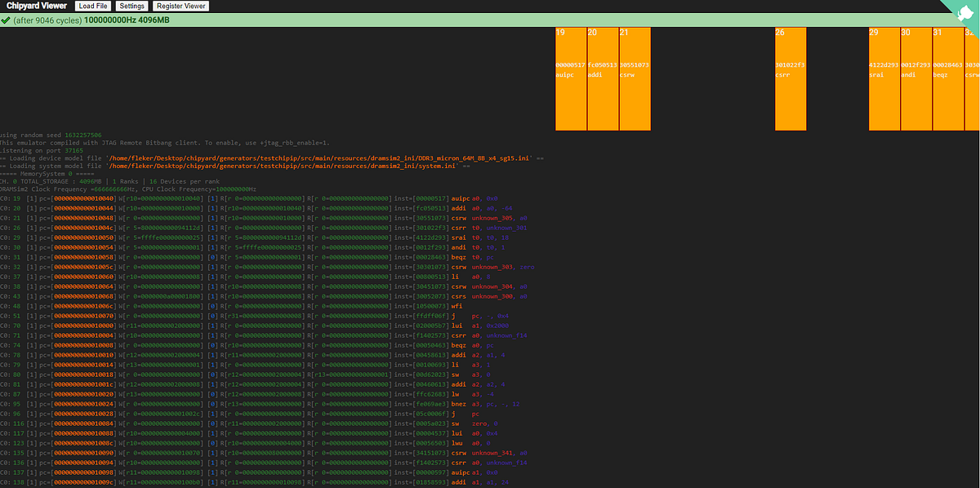Select the csrr block at cycle 26

point(791,79)
